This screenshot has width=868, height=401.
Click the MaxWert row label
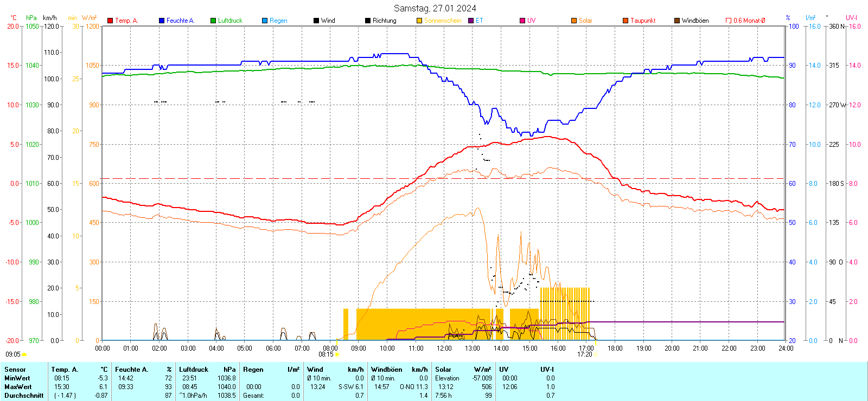coord(18,387)
